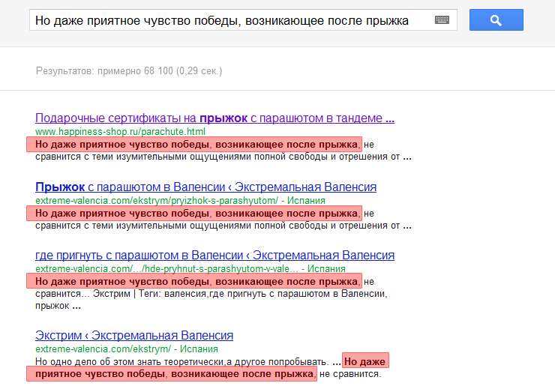The height and width of the screenshot is (392, 555).
Task: Open "Прыжок с парашютом в Валенсии" result title
Action: tap(205, 187)
